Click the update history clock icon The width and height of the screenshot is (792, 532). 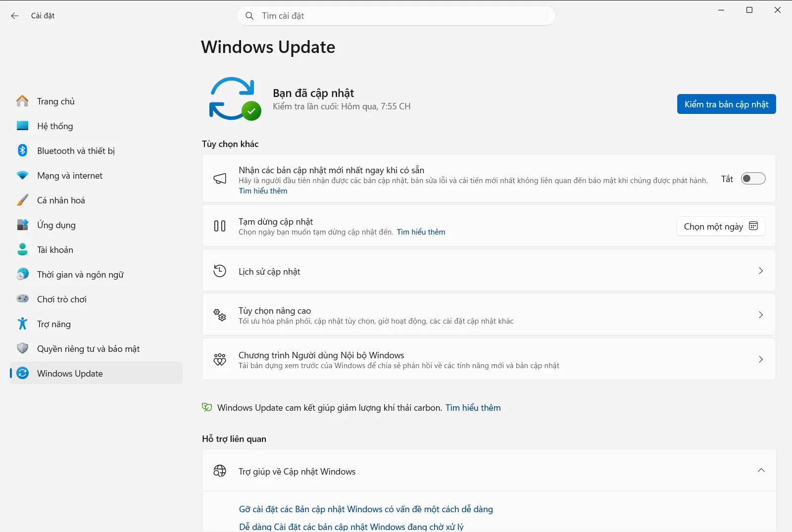[x=220, y=271]
